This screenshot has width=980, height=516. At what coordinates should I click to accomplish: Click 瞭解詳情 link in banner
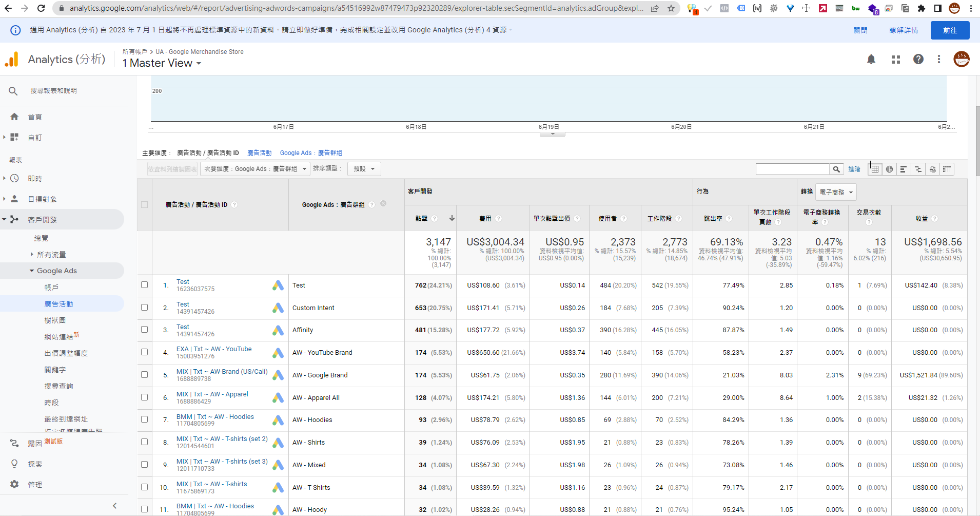tap(904, 30)
